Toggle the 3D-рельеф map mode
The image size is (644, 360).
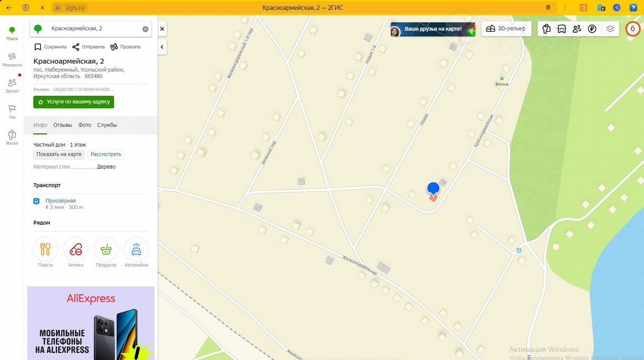[506, 29]
